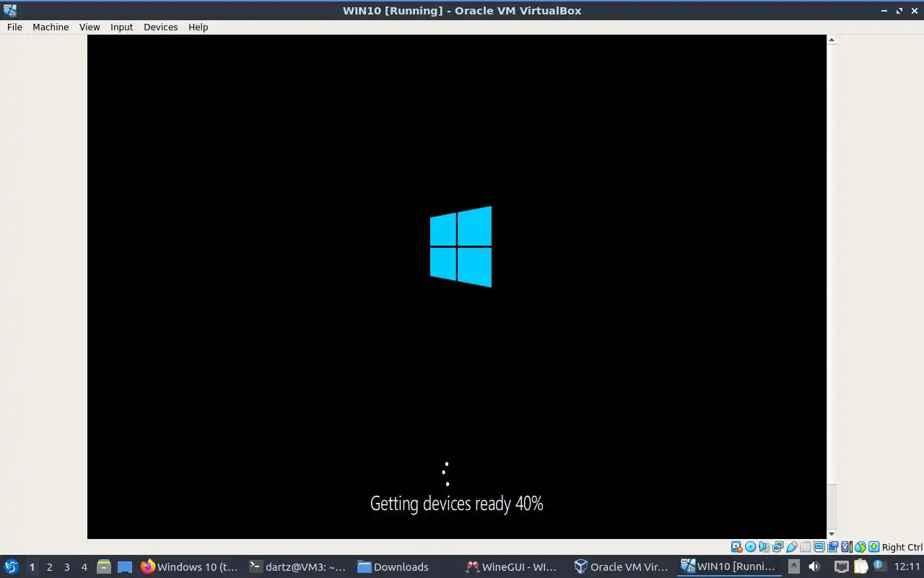The width and height of the screenshot is (924, 578).
Task: Open the hard disk activity indicator
Action: 737,547
